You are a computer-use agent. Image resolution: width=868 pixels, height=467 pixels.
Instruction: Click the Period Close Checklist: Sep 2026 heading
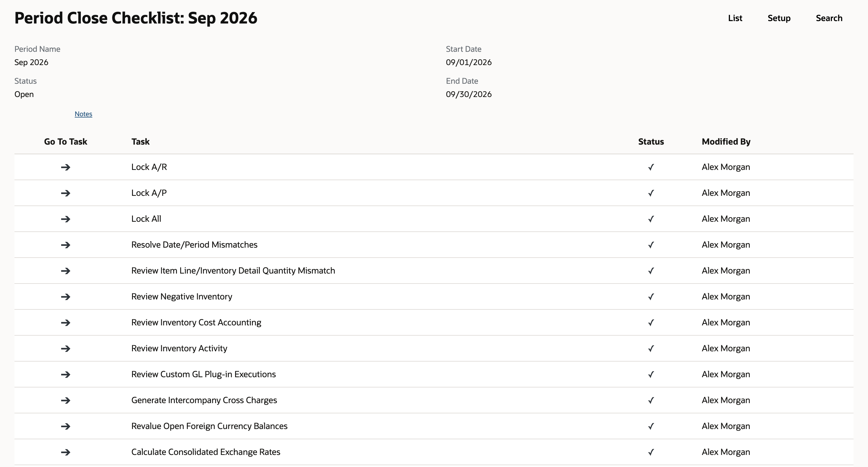136,18
